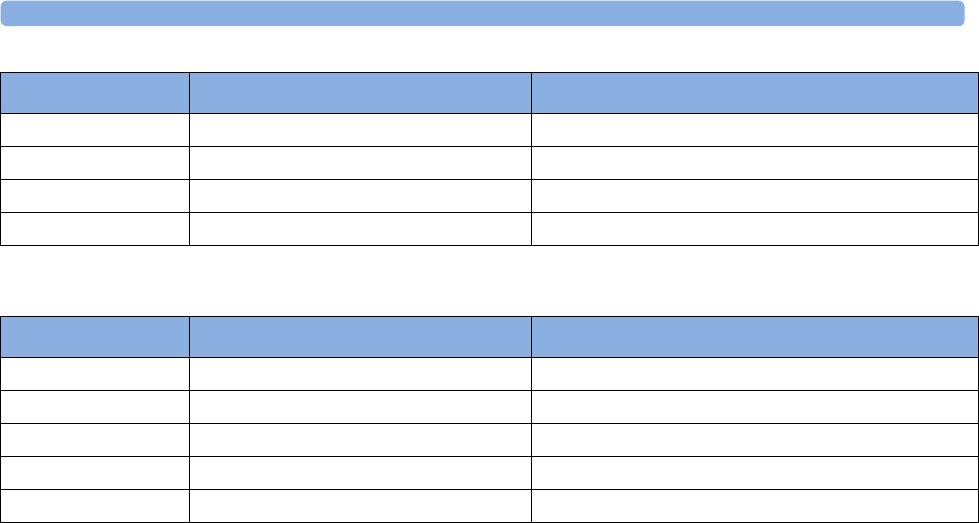Click the blue banner bar above the tables

[483, 13]
